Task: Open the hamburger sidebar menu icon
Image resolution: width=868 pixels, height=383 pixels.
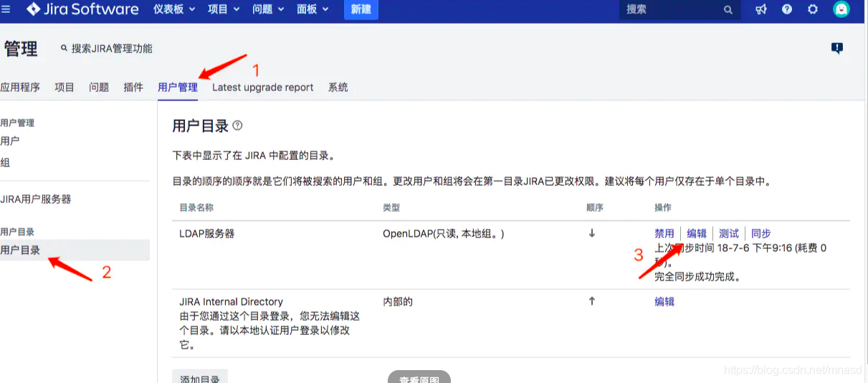Action: click(x=6, y=9)
